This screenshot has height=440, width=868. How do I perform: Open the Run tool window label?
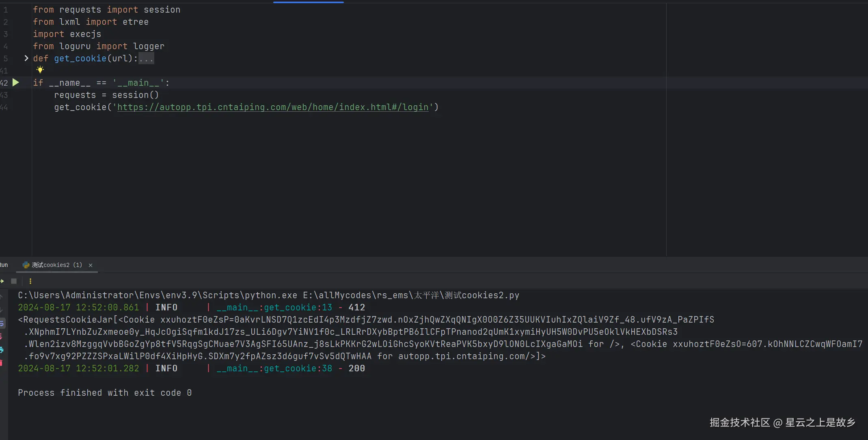4,265
